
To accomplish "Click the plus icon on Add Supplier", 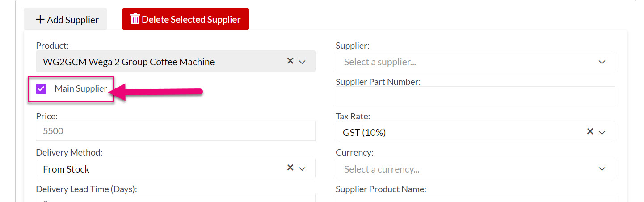I will tap(40, 19).
